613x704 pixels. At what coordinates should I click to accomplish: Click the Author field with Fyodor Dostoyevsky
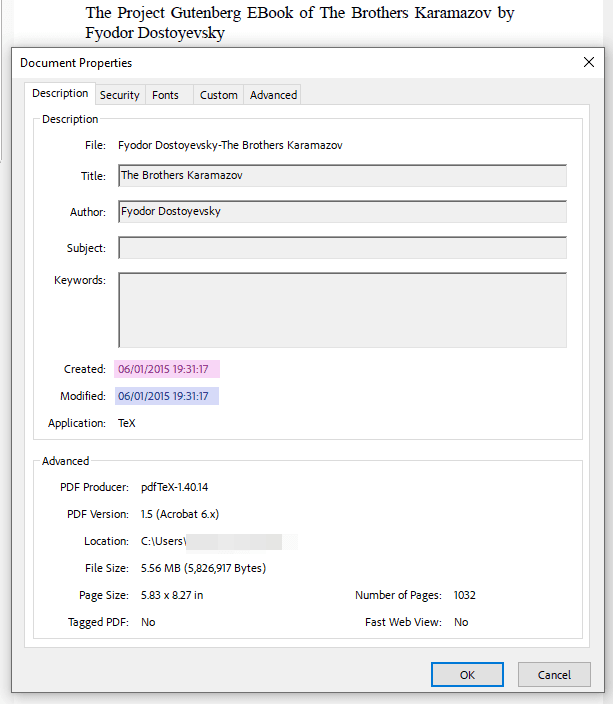point(342,211)
